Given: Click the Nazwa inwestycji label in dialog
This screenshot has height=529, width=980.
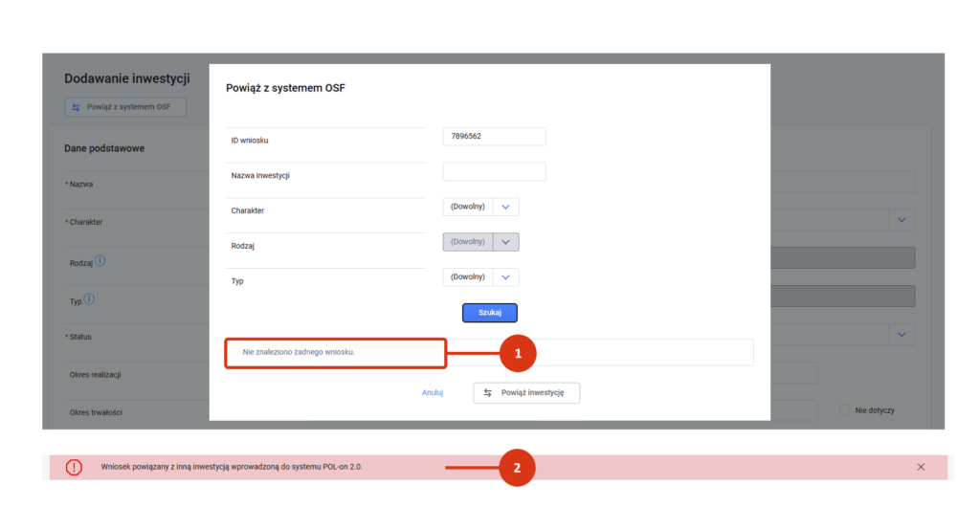Looking at the screenshot, I should [260, 175].
